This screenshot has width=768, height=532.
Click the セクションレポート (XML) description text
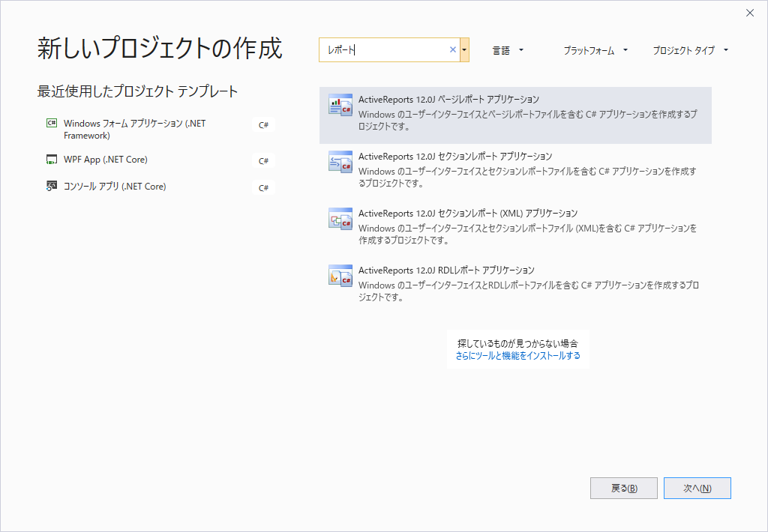tap(527, 234)
